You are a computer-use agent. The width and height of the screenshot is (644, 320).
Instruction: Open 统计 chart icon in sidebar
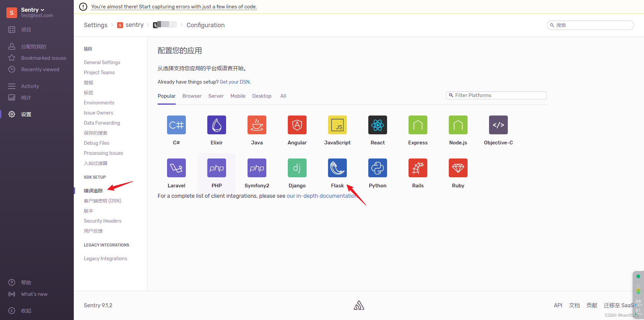[x=12, y=97]
